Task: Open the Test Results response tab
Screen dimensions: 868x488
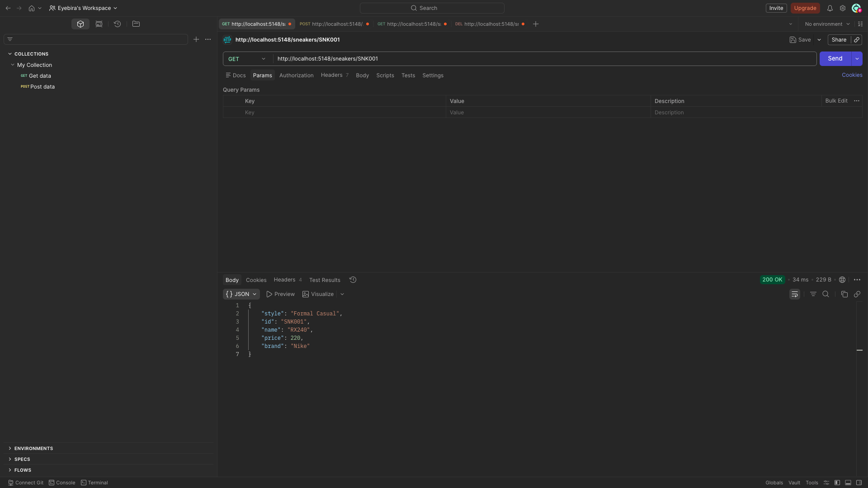Action: [324, 280]
